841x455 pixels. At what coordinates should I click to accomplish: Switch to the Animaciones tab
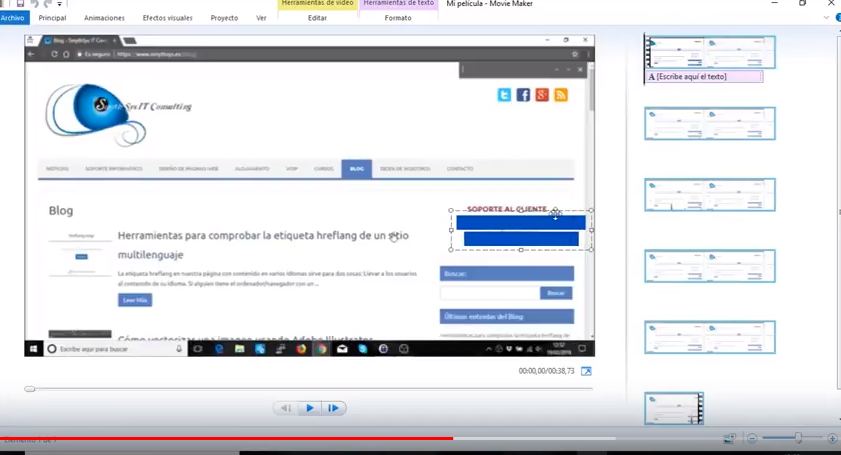pos(105,18)
